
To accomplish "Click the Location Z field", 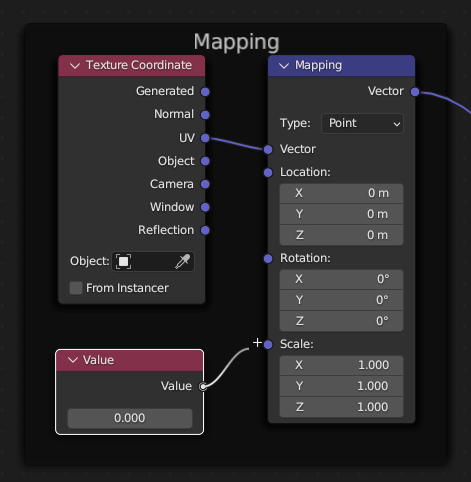I will (341, 235).
